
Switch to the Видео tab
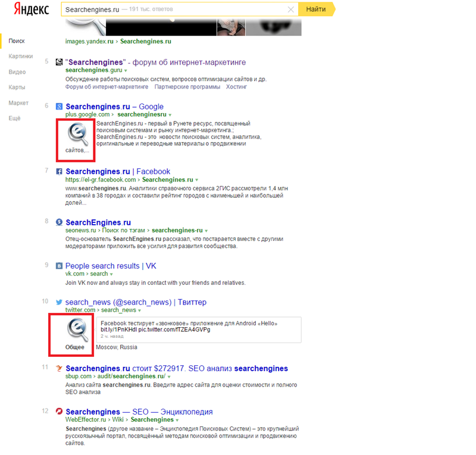point(17,72)
